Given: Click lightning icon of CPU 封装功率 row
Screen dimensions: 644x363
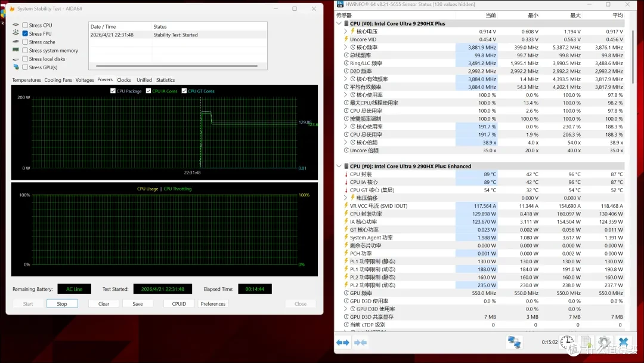Looking at the screenshot, I should pyautogui.click(x=346, y=213).
